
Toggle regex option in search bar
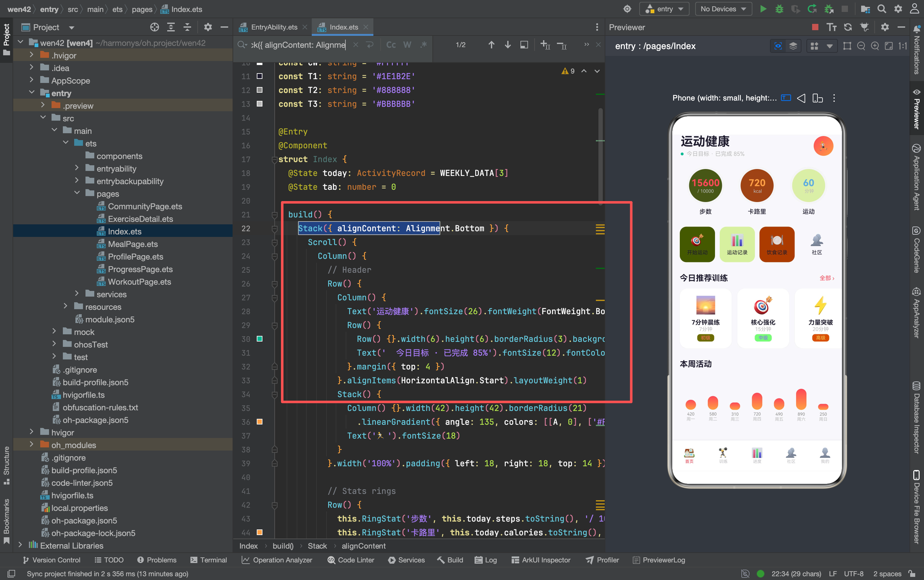coord(424,45)
